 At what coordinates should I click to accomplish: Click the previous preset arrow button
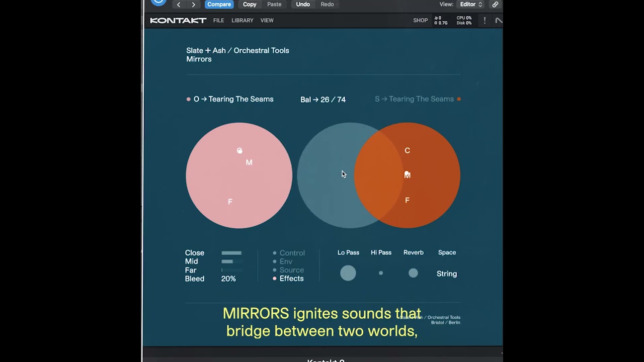coord(179,5)
